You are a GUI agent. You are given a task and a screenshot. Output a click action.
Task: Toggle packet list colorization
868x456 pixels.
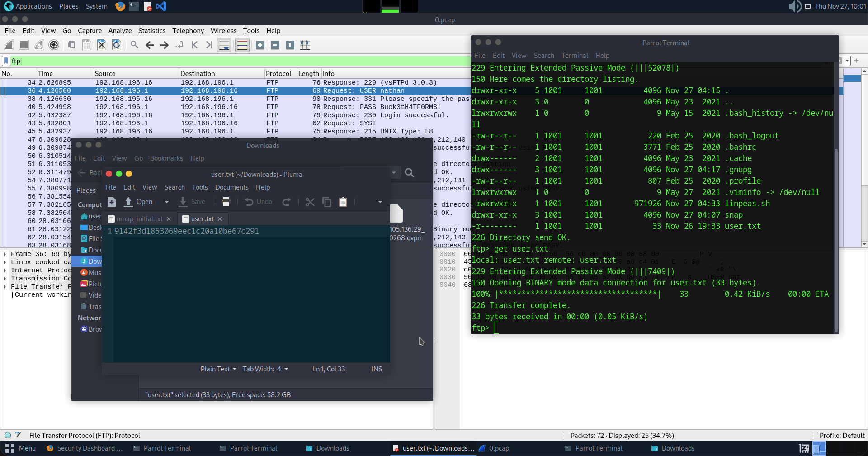pos(242,45)
